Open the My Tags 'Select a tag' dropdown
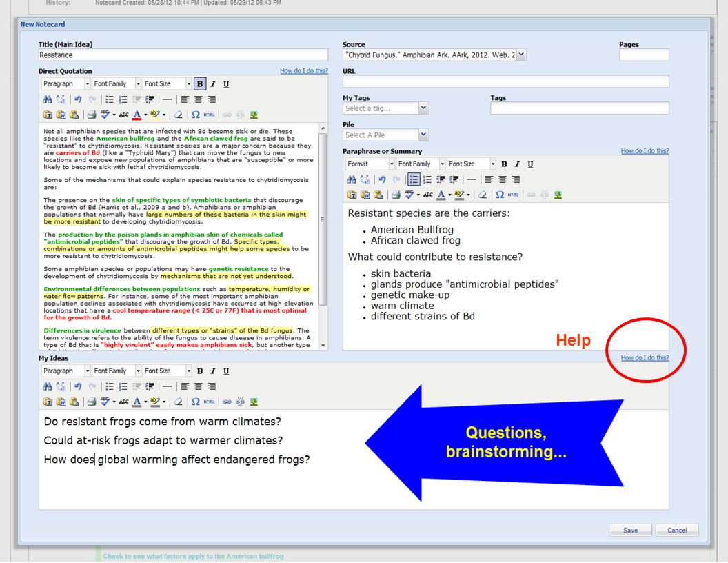 pyautogui.click(x=423, y=108)
